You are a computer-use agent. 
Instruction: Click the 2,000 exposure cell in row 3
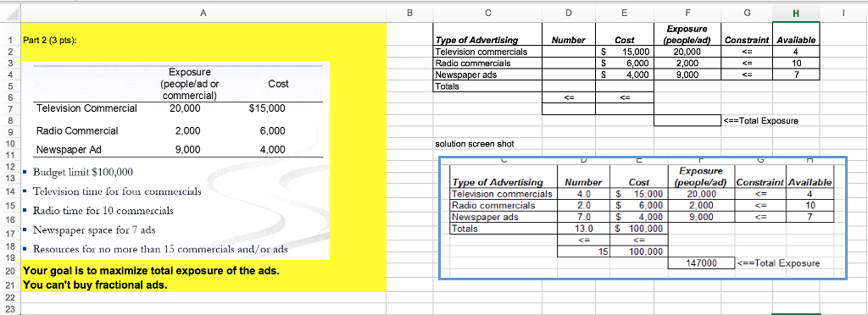pyautogui.click(x=687, y=63)
